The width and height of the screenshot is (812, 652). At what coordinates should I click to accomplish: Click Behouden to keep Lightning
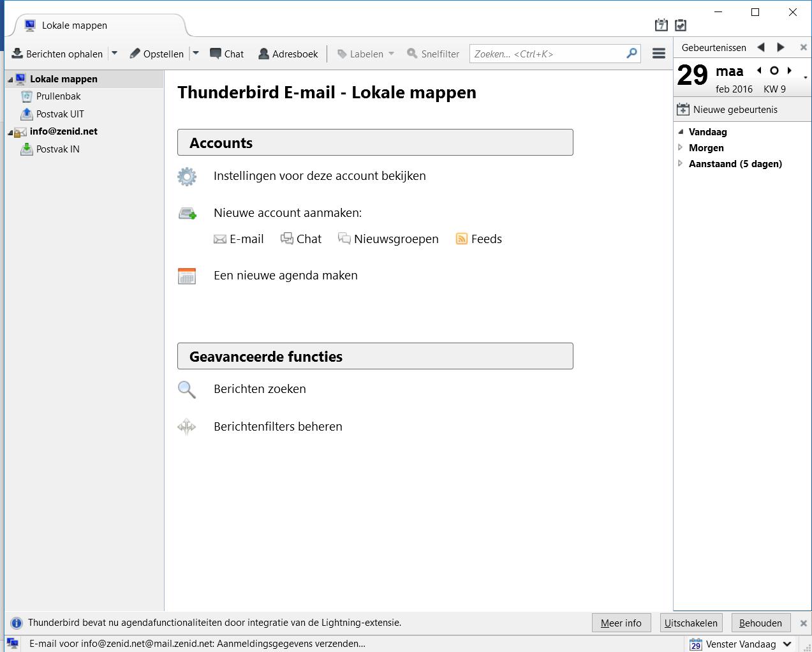(760, 623)
